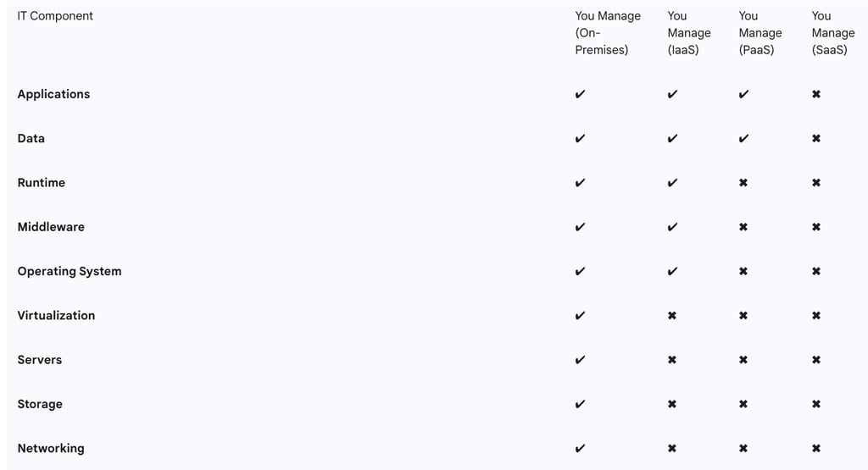Click the Networking On-Premises checkmark
This screenshot has height=470, width=868.
click(x=580, y=449)
